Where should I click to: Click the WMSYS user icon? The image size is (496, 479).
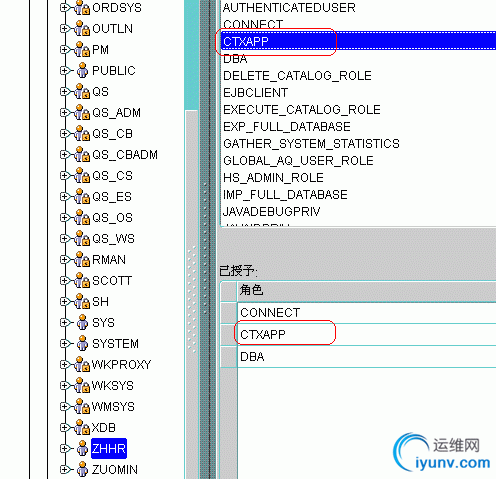coord(82,407)
